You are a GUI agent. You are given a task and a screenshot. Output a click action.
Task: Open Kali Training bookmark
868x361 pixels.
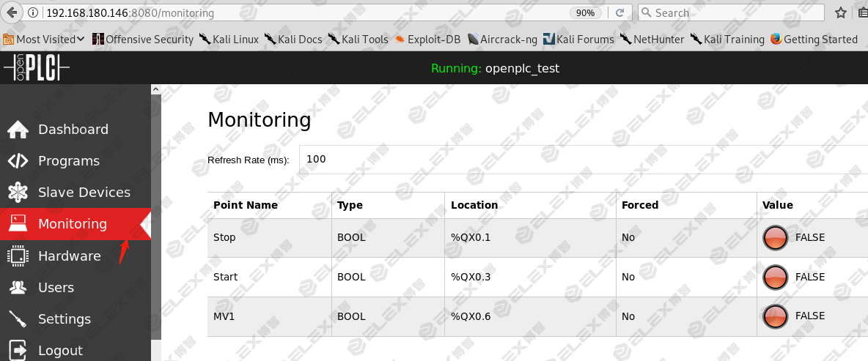(x=727, y=40)
